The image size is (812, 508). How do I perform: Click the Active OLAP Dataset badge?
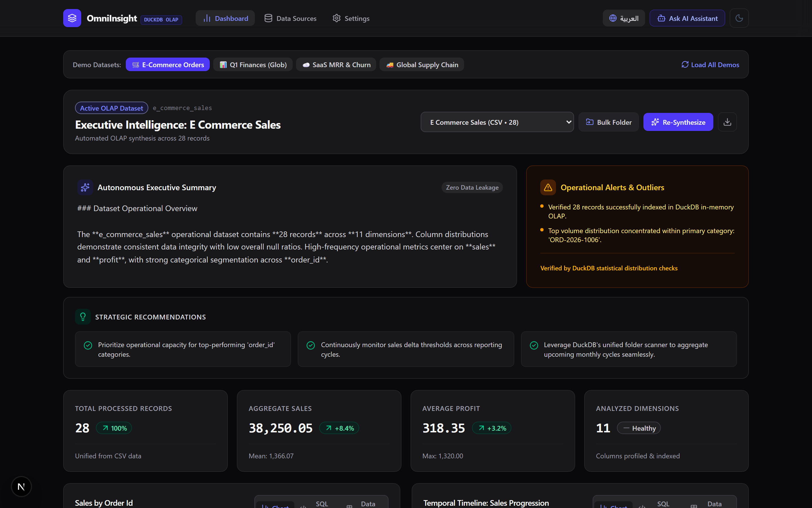point(112,108)
